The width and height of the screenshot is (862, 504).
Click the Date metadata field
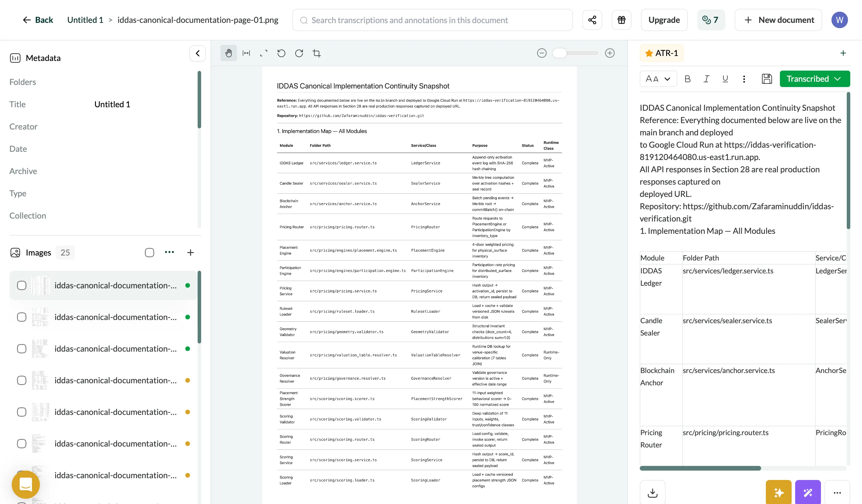pos(18,149)
